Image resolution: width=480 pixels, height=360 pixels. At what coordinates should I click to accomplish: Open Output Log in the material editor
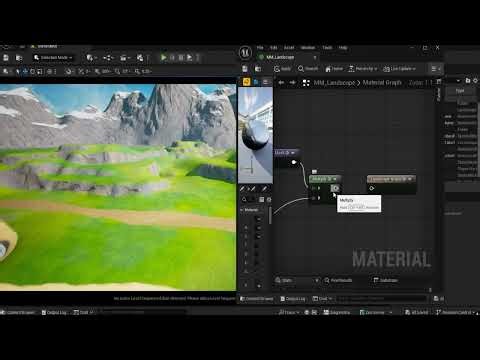click(293, 299)
